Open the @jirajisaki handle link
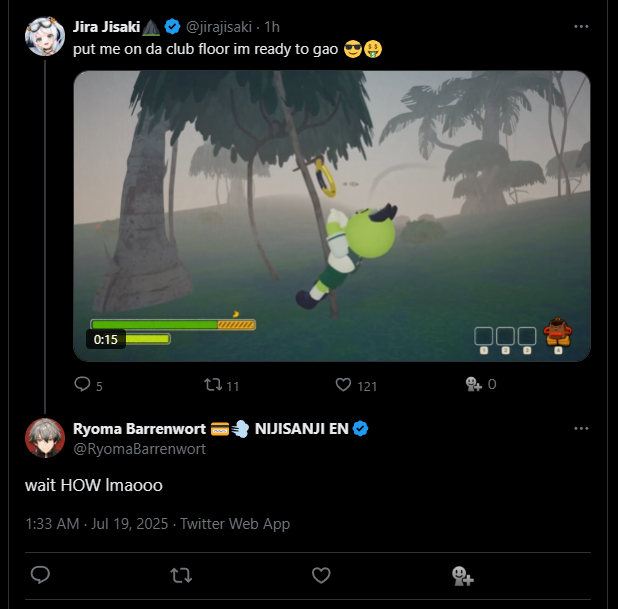618x609 pixels. tap(218, 27)
